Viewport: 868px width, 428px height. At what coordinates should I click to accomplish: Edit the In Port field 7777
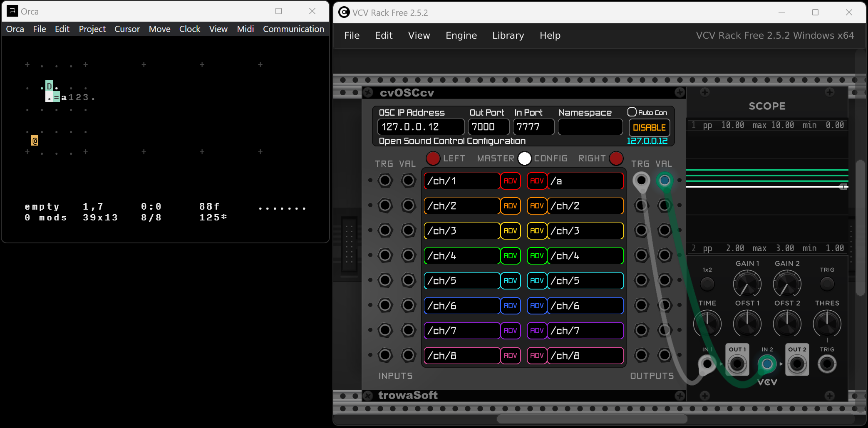point(533,127)
